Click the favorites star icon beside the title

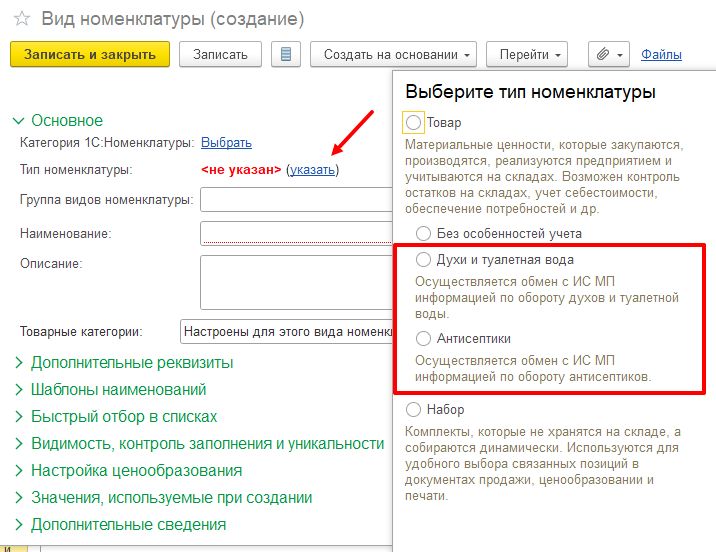(x=21, y=19)
